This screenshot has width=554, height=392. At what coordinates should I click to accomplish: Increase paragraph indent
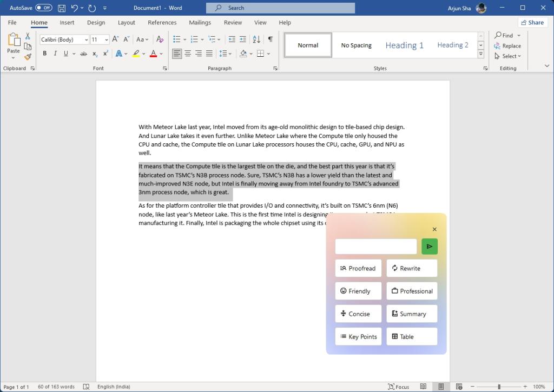tap(243, 39)
